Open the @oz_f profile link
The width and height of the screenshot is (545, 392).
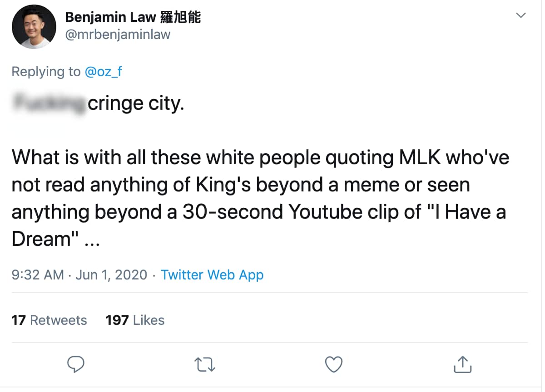click(104, 72)
